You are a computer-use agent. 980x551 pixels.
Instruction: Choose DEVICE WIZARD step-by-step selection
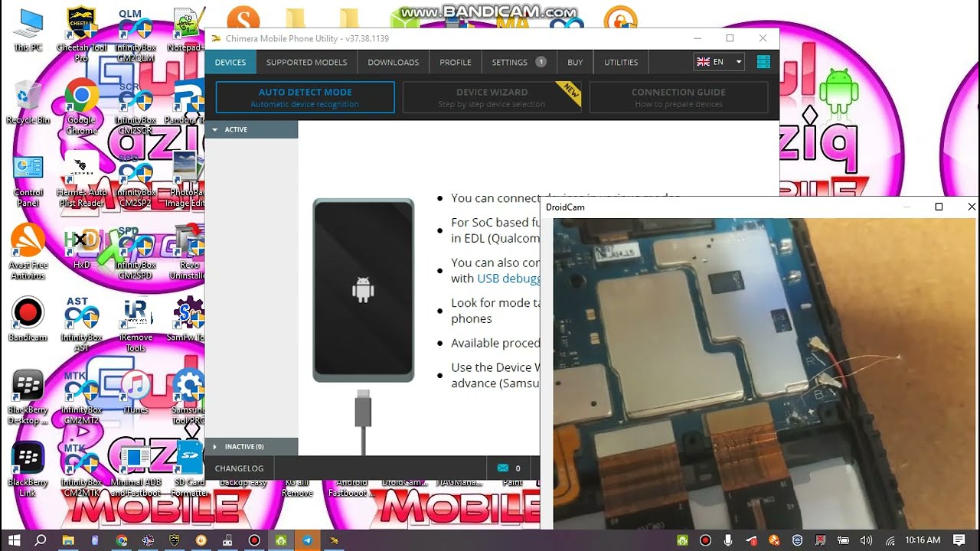(x=492, y=97)
